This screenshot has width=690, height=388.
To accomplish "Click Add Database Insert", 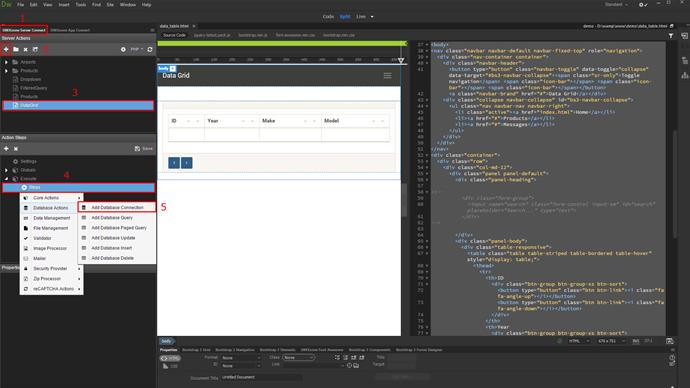I will point(117,248).
